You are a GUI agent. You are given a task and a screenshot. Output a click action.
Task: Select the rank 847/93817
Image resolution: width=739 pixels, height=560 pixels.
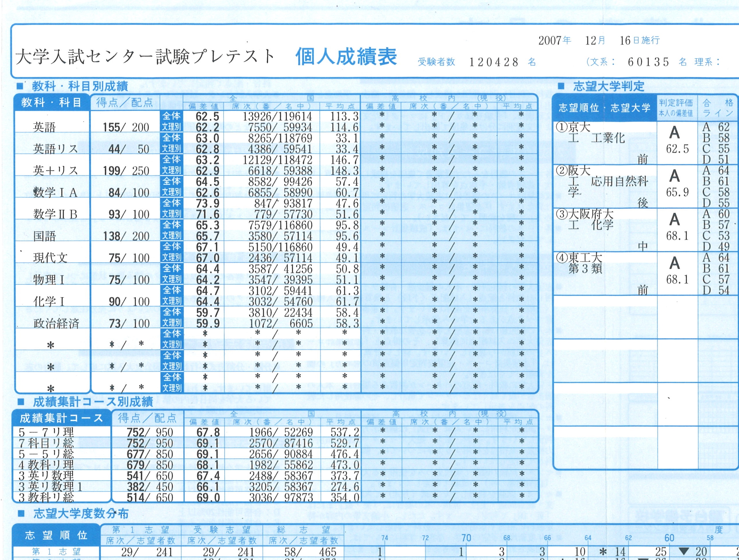tap(283, 203)
